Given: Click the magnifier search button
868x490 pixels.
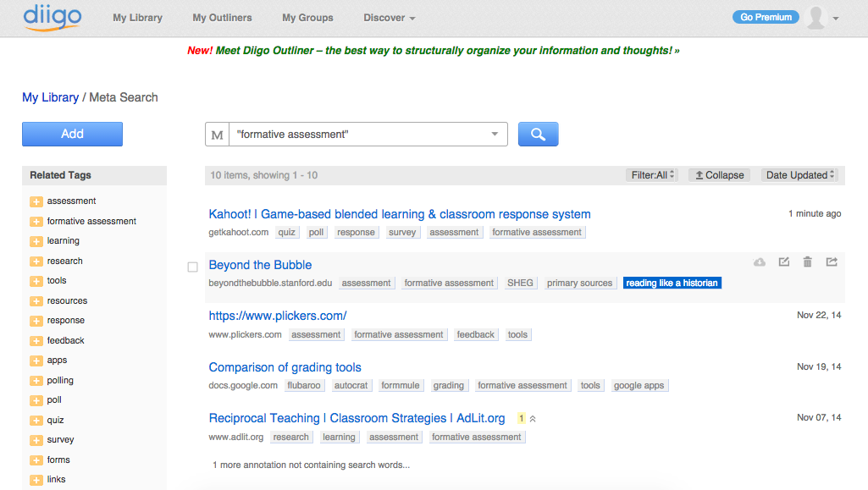Looking at the screenshot, I should pyautogui.click(x=538, y=134).
